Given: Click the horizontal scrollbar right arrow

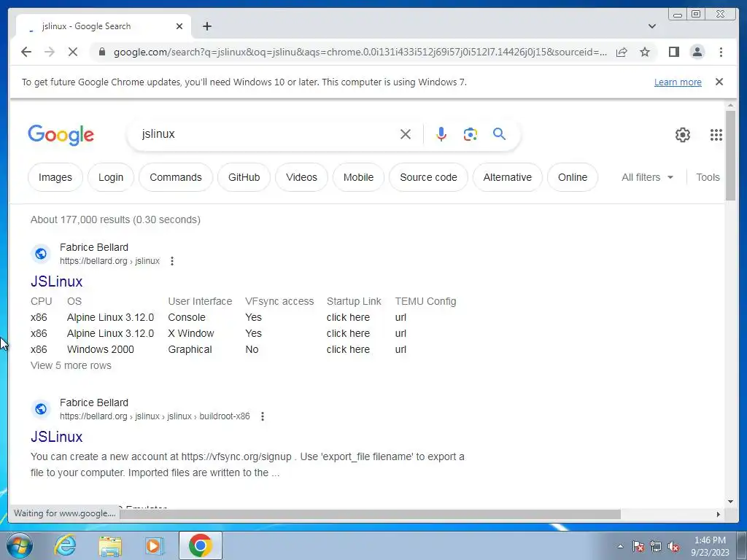Looking at the screenshot, I should tap(719, 514).
